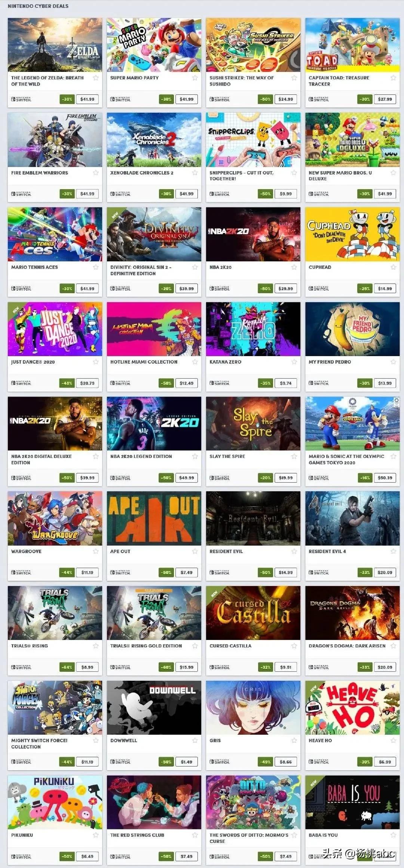Toggle wishlist star for Super Mario Party
This screenshot has height=868, width=404.
[x=195, y=78]
